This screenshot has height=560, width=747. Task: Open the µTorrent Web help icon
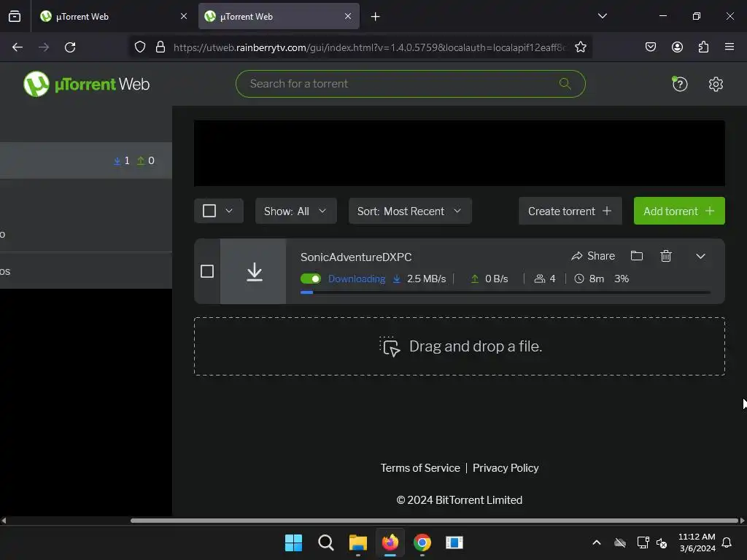coord(679,85)
